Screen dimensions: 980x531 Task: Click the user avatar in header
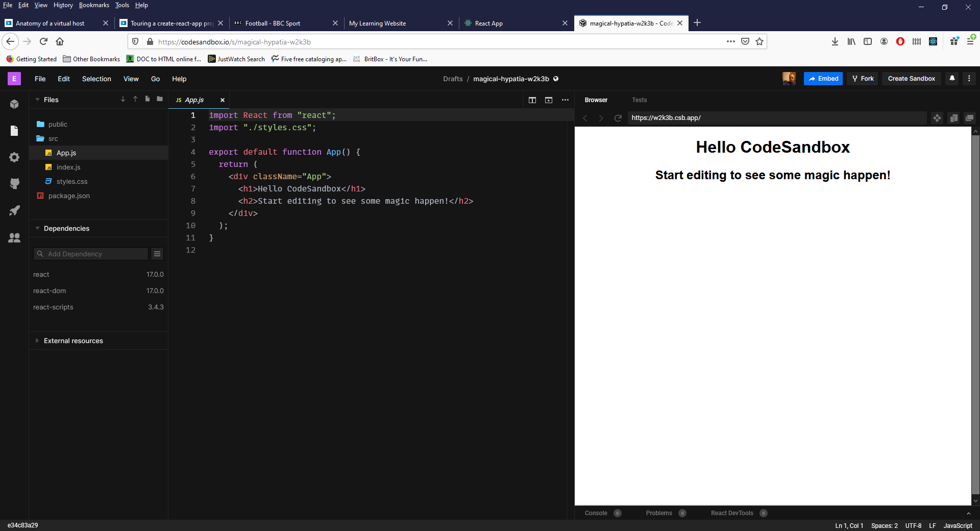click(789, 79)
